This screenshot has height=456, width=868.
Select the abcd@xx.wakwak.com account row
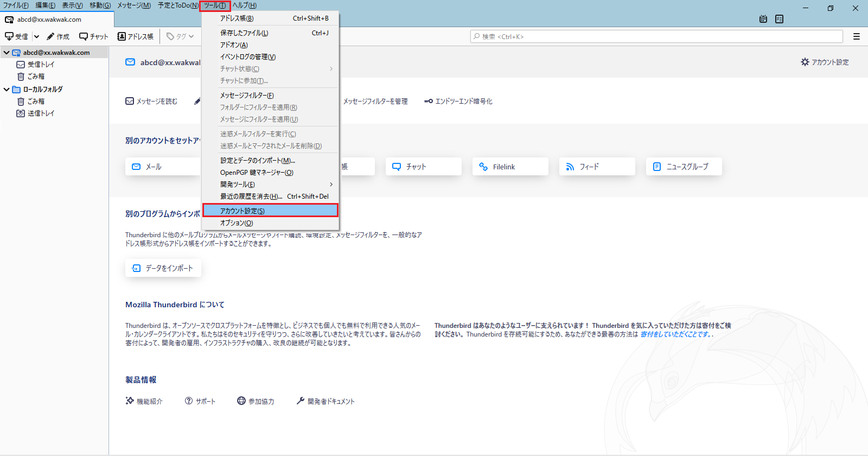point(54,53)
